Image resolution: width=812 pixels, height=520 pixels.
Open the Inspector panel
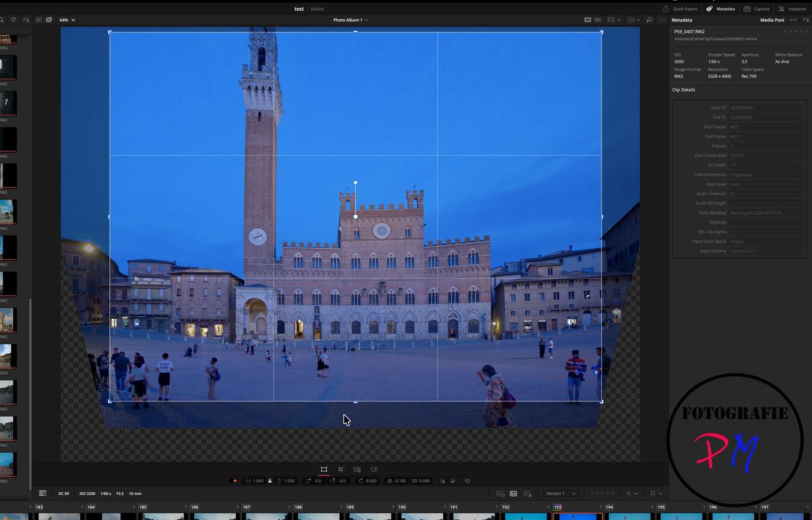pos(792,9)
